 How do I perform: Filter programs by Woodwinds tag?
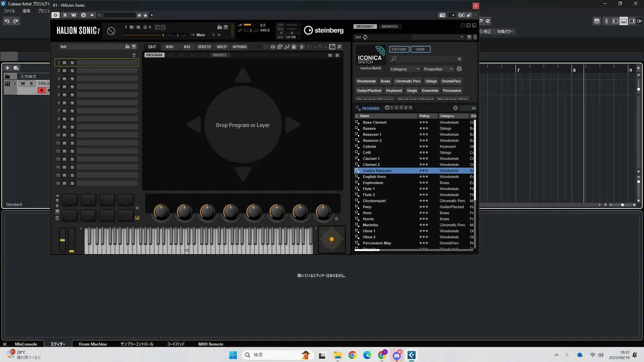pyautogui.click(x=366, y=81)
